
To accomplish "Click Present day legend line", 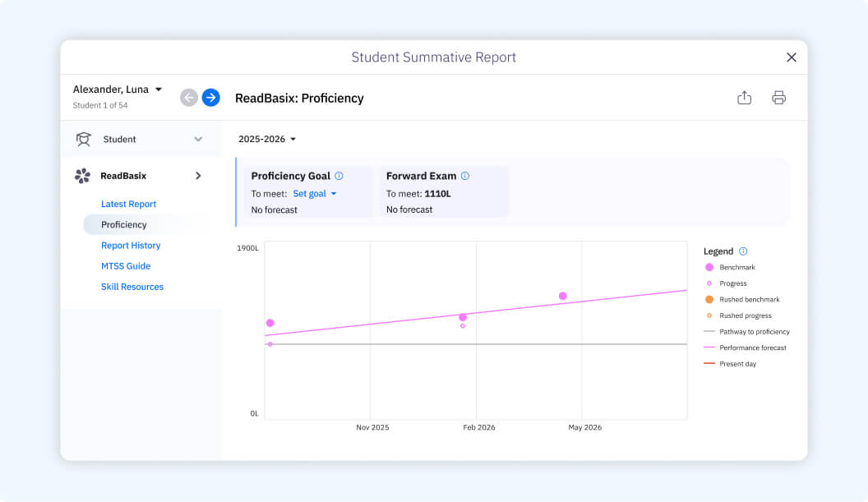I will [709, 364].
